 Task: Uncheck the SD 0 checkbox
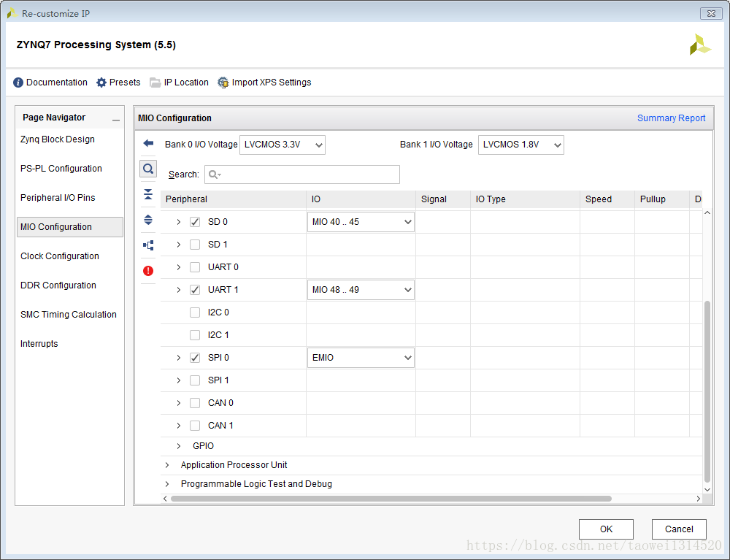click(x=195, y=222)
